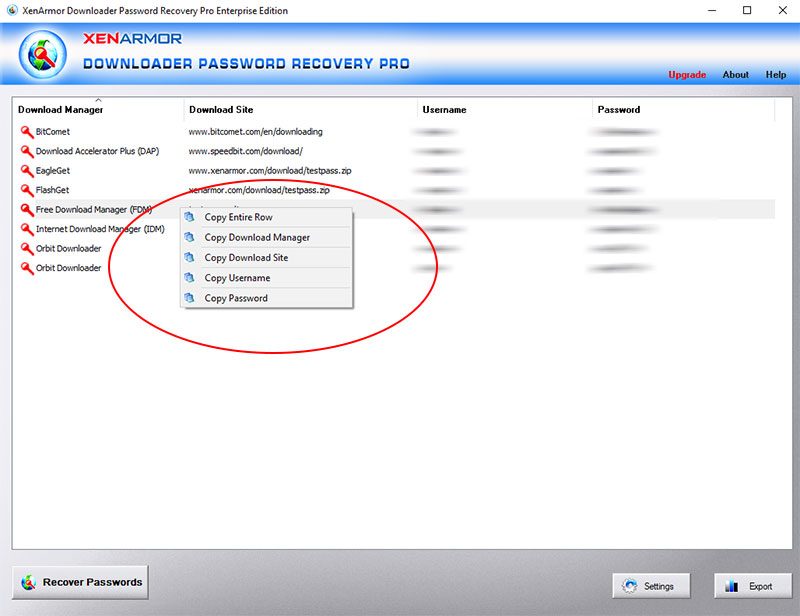The width and height of the screenshot is (800, 616).
Task: Click the copy icon beside Copy Username
Action: coord(189,278)
